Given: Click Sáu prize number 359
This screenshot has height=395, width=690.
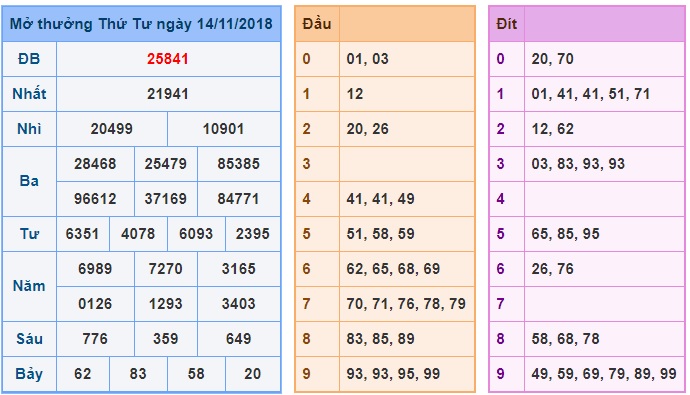Looking at the screenshot, I should coord(165,339).
